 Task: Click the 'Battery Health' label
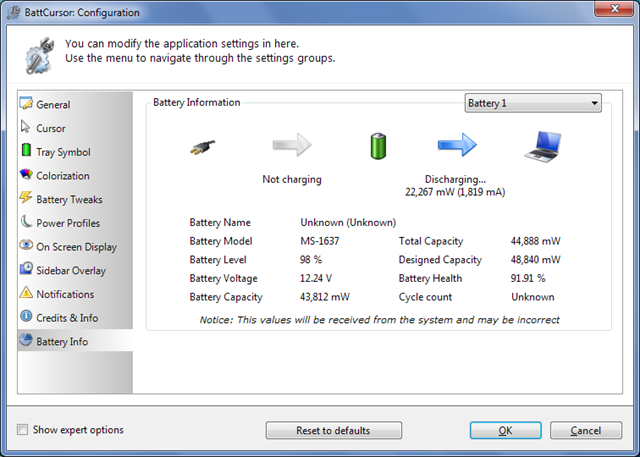(x=430, y=278)
